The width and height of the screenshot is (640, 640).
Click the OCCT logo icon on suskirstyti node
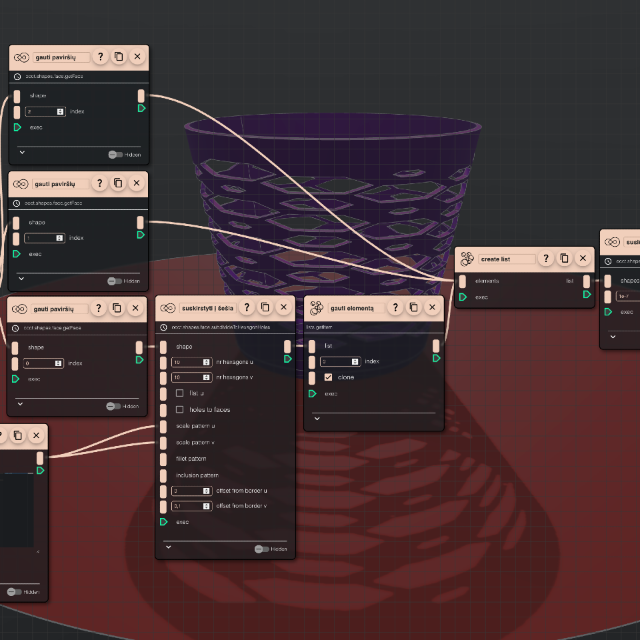click(168, 308)
